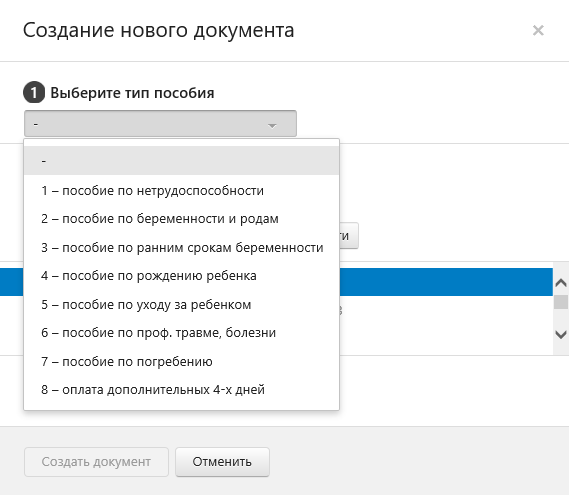
Task: Select the blank dash option
Action: click(181, 160)
